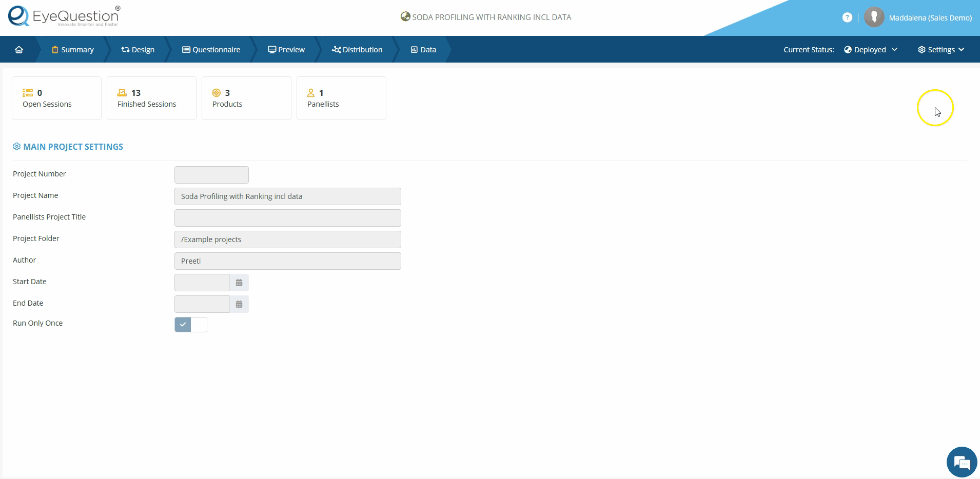Viewport: 980px width, 479px height.
Task: Click the Start Date calendar icon
Action: pos(239,283)
